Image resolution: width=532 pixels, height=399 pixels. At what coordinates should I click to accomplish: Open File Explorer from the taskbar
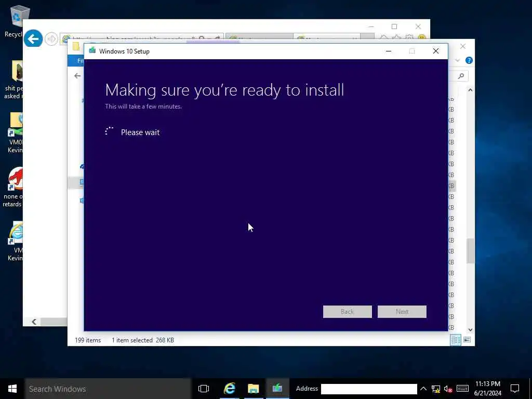coord(253,389)
